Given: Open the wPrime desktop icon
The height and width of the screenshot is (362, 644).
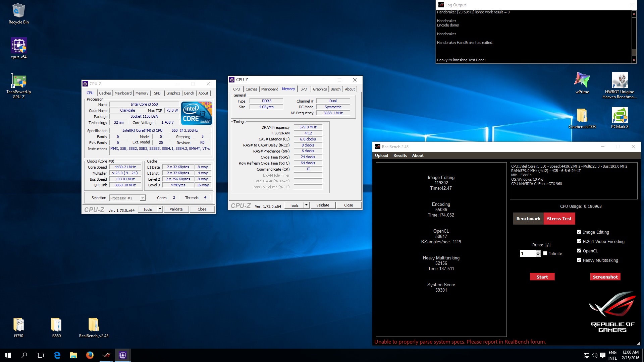Looking at the screenshot, I should 582,83.
